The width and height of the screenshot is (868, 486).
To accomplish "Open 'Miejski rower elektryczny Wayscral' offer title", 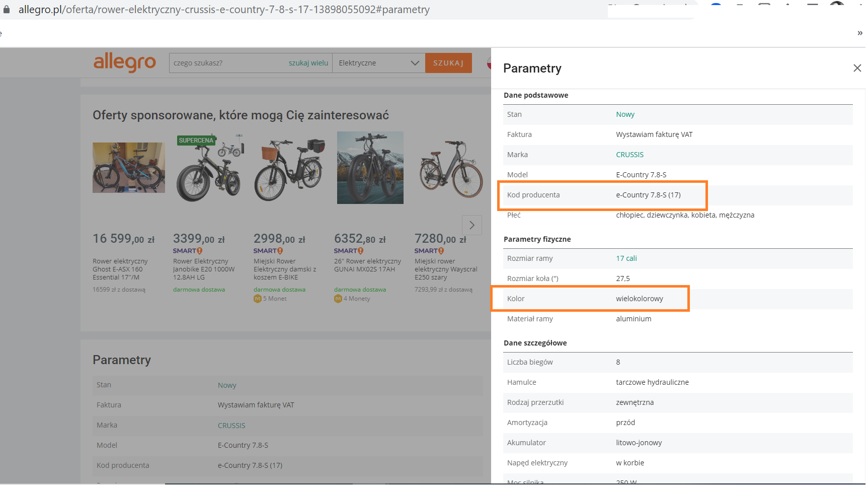I will pos(445,269).
